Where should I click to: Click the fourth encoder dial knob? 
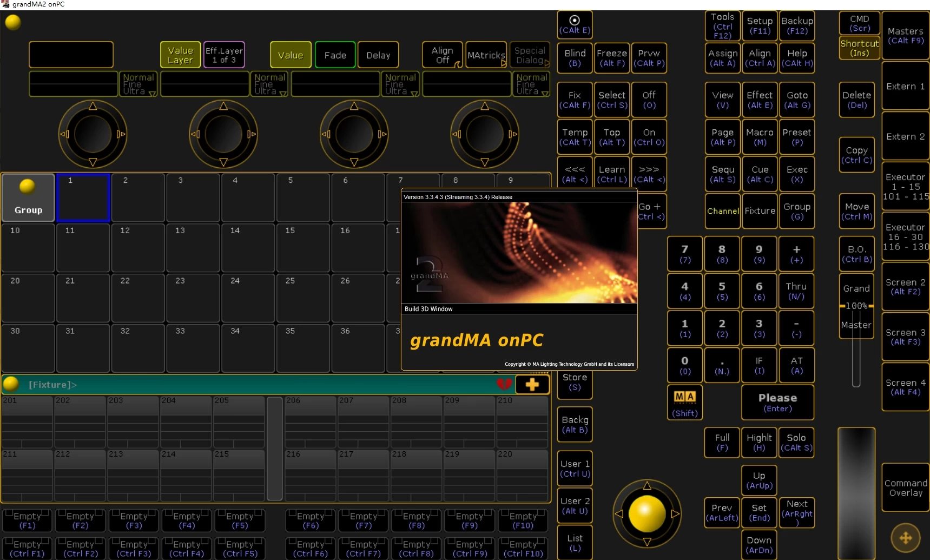[x=485, y=134]
